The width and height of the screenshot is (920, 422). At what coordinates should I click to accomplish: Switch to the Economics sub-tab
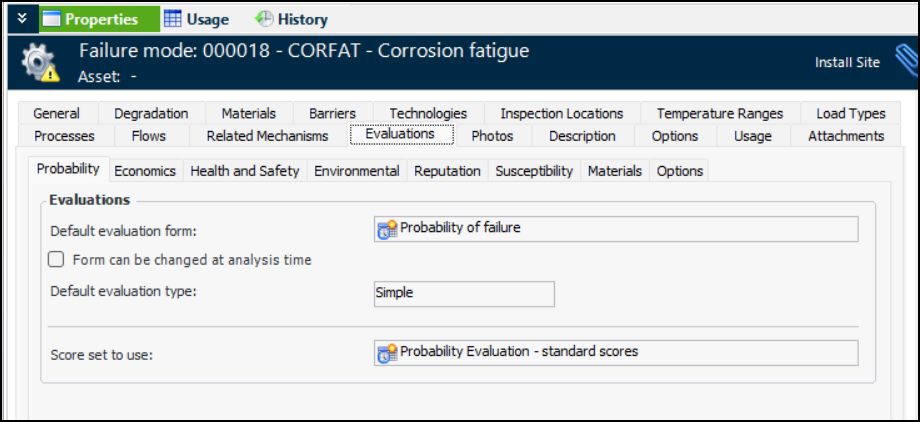pos(145,171)
